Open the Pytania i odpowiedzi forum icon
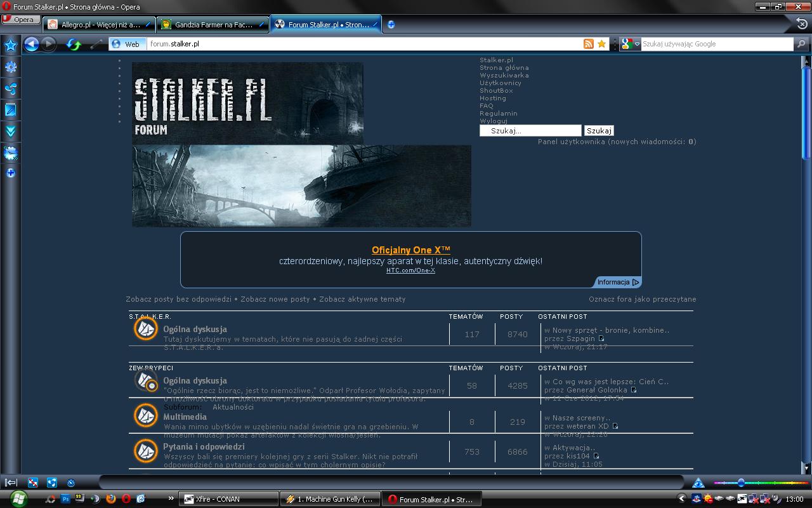The height and width of the screenshot is (508, 812). coord(146,451)
